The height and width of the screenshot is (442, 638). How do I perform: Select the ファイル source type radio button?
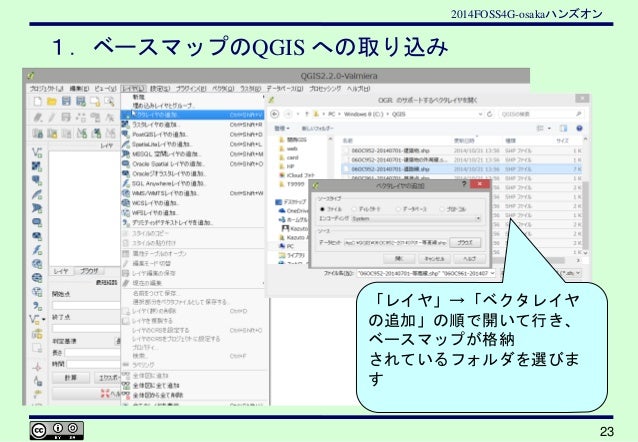(322, 209)
